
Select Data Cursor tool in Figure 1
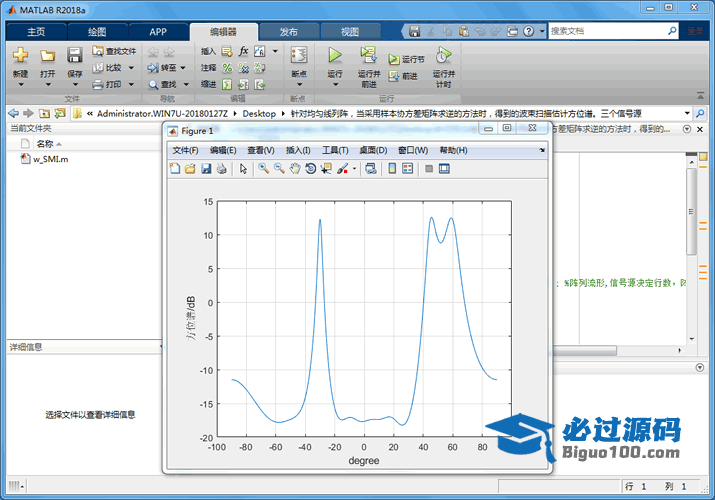(x=326, y=169)
